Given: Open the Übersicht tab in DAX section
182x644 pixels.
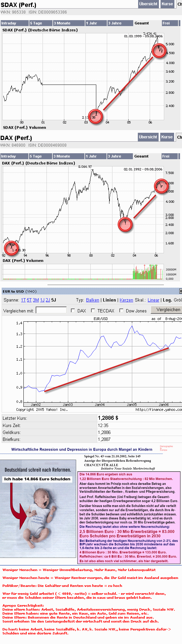Looking at the screenshot, I should point(148,137).
